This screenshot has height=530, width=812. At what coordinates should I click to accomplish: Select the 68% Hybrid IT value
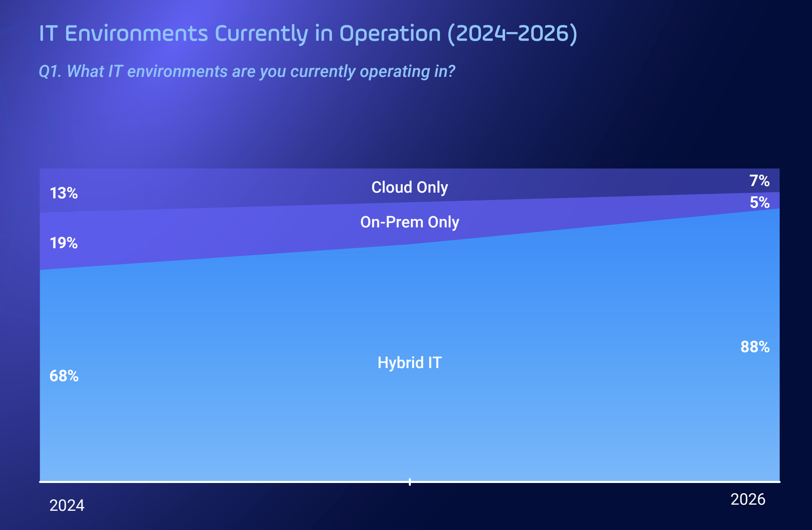click(x=64, y=376)
